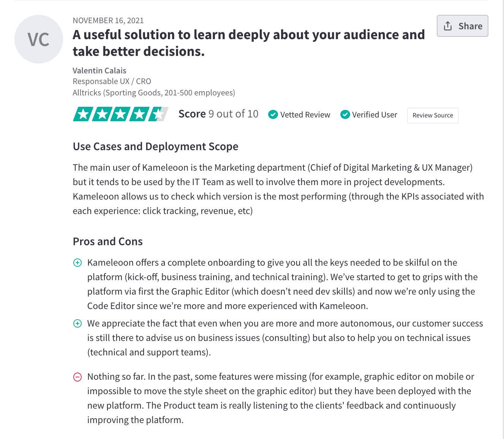Click the red minus icon beside the con
504x439 pixels.
[77, 377]
